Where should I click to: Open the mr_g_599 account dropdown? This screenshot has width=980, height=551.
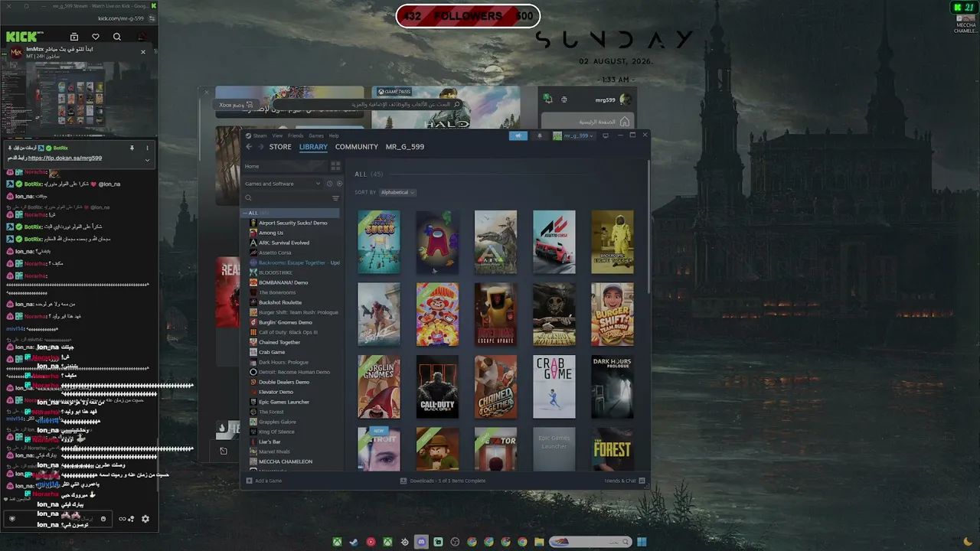573,135
